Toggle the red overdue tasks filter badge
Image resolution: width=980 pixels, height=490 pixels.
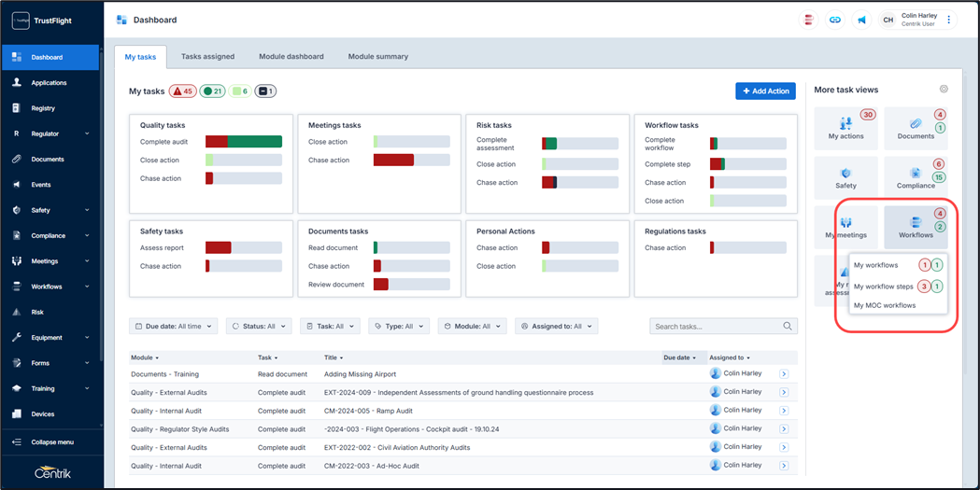(x=182, y=91)
